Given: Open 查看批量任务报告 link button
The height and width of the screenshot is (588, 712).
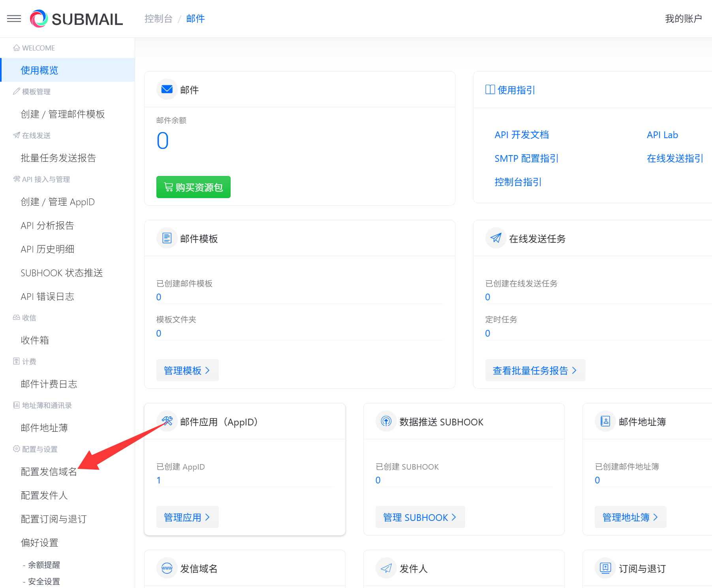Looking at the screenshot, I should [x=535, y=370].
